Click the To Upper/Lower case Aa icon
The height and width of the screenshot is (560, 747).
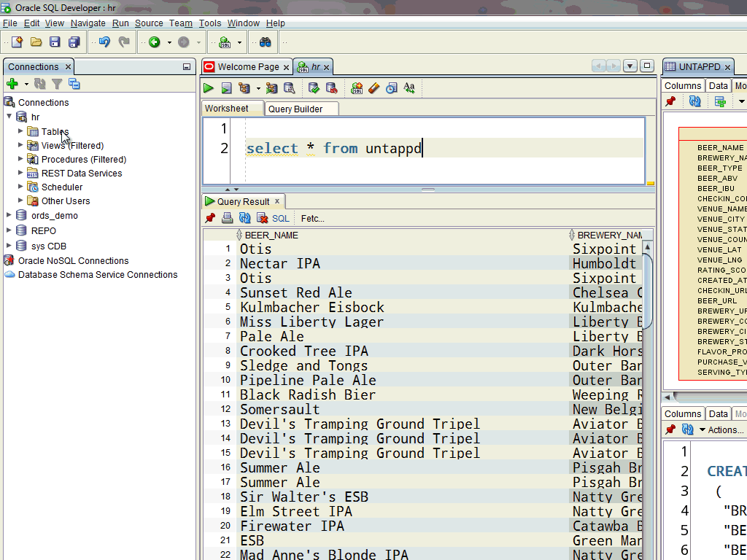click(x=409, y=88)
